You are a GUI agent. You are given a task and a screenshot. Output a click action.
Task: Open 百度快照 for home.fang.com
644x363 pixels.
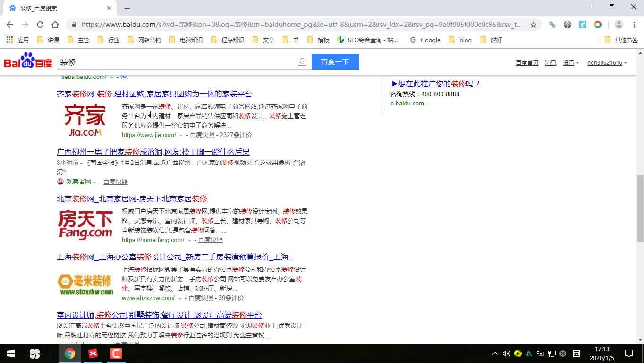(x=210, y=240)
